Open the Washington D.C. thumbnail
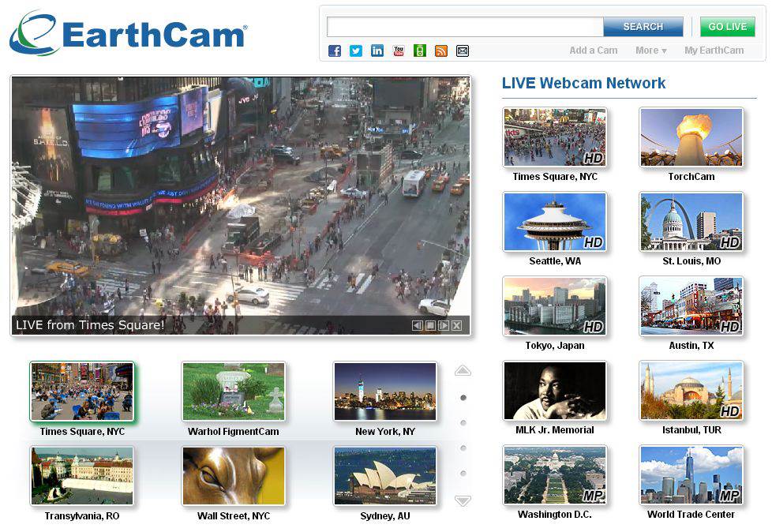772x532 pixels. point(555,475)
